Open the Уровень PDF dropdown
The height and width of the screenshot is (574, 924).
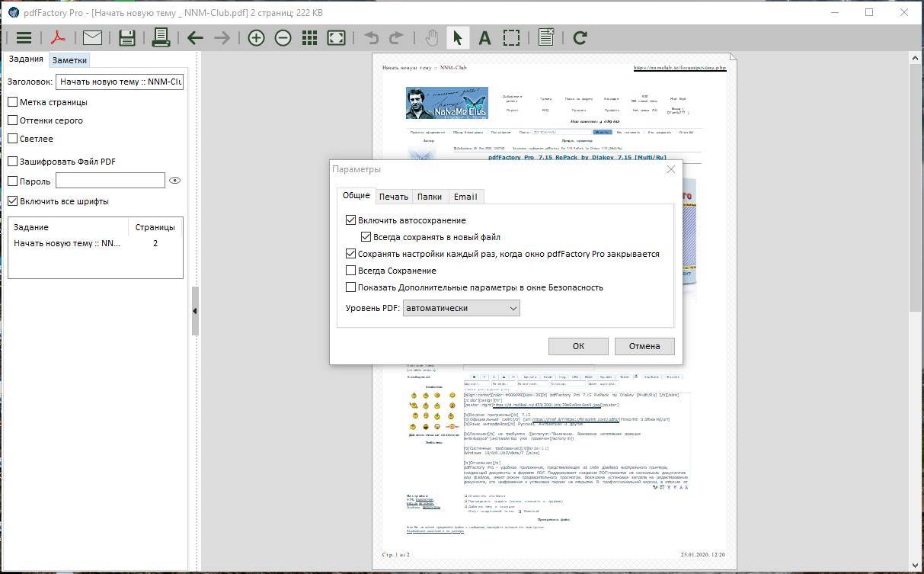click(x=462, y=308)
